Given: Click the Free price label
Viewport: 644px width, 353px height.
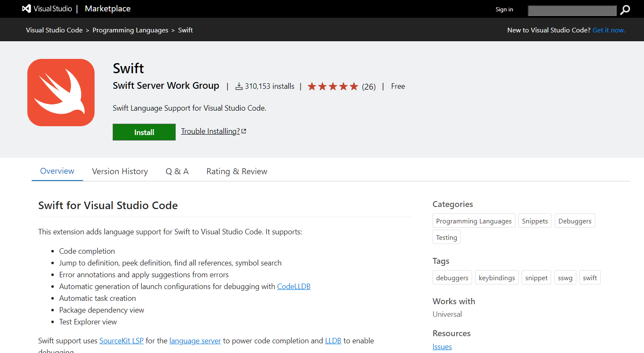Looking at the screenshot, I should 398,86.
